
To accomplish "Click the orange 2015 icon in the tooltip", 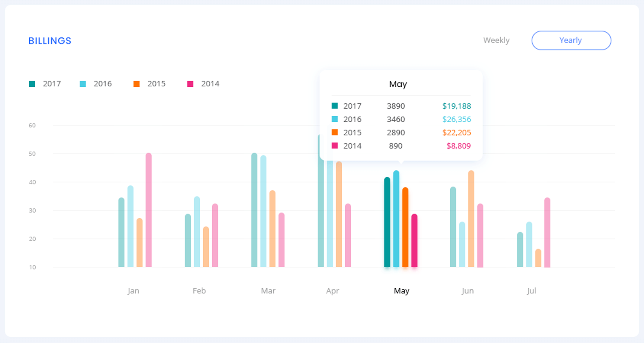I will click(x=334, y=133).
